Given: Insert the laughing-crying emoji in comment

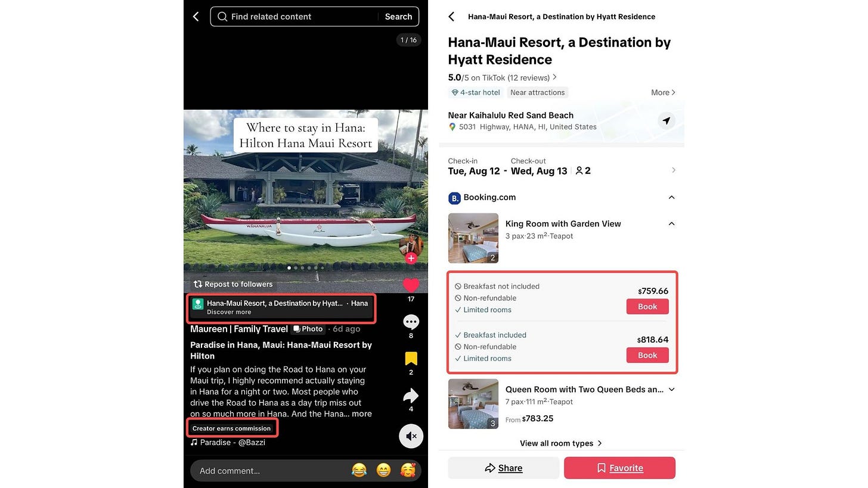Looking at the screenshot, I should coord(359,471).
